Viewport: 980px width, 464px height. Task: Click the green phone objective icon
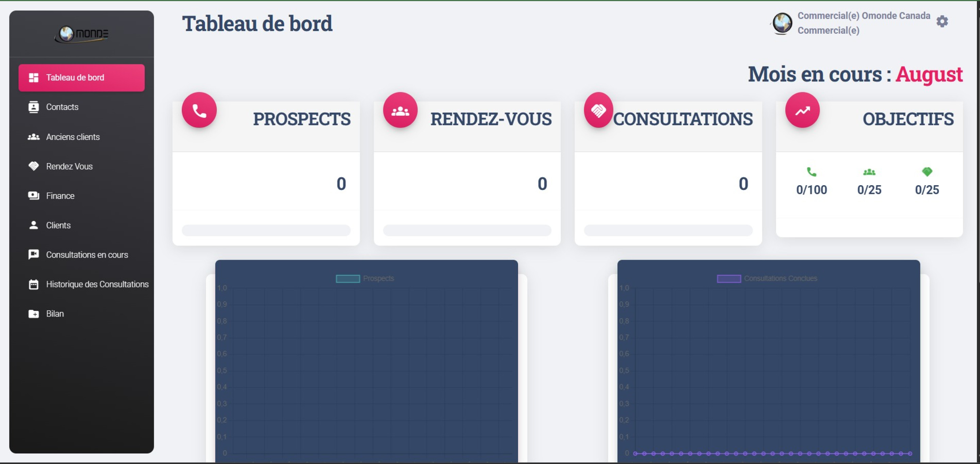(x=812, y=172)
